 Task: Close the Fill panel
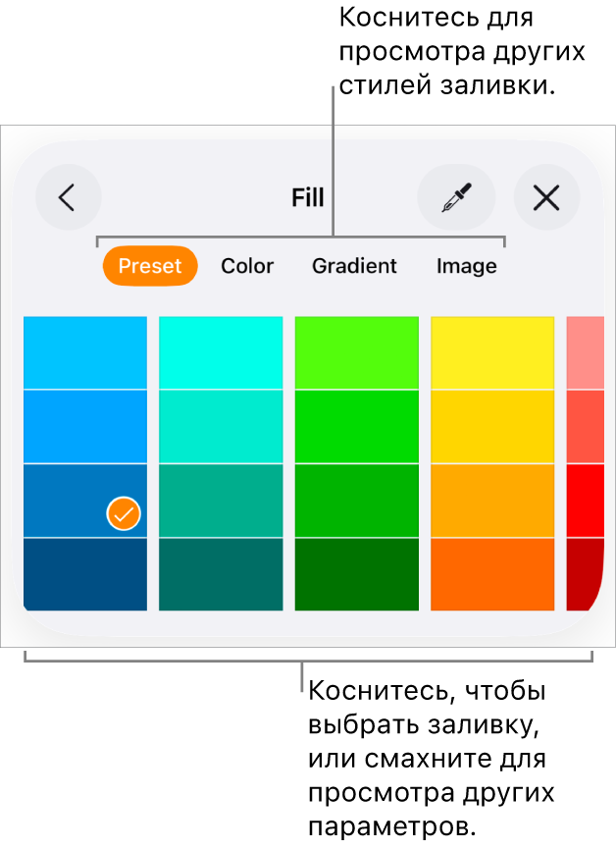[x=546, y=198]
